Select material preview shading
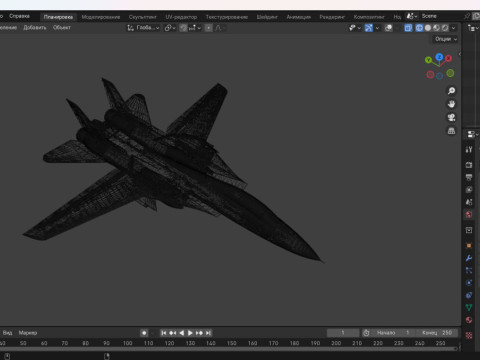Screen dimensions: 480x360 tap(436, 28)
